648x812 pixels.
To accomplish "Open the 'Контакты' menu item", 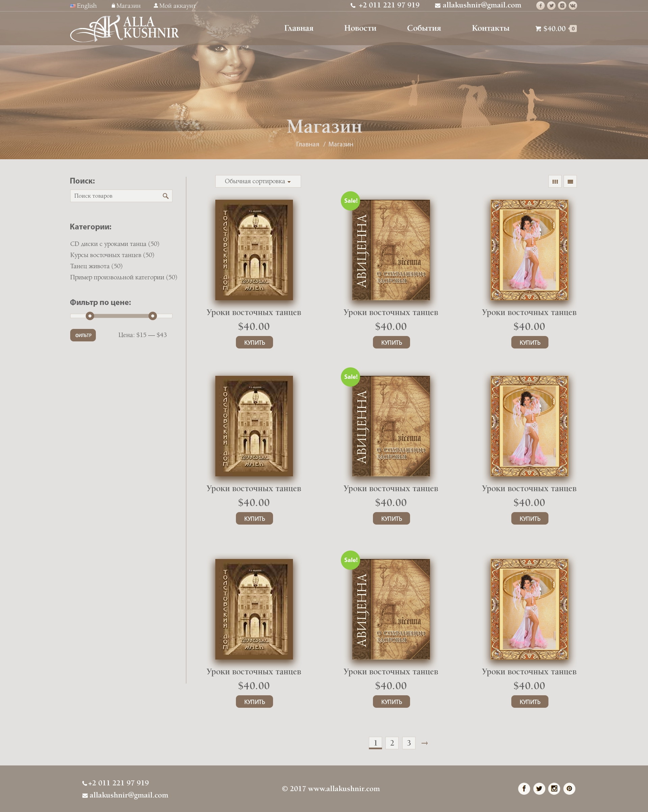I will [x=490, y=28].
